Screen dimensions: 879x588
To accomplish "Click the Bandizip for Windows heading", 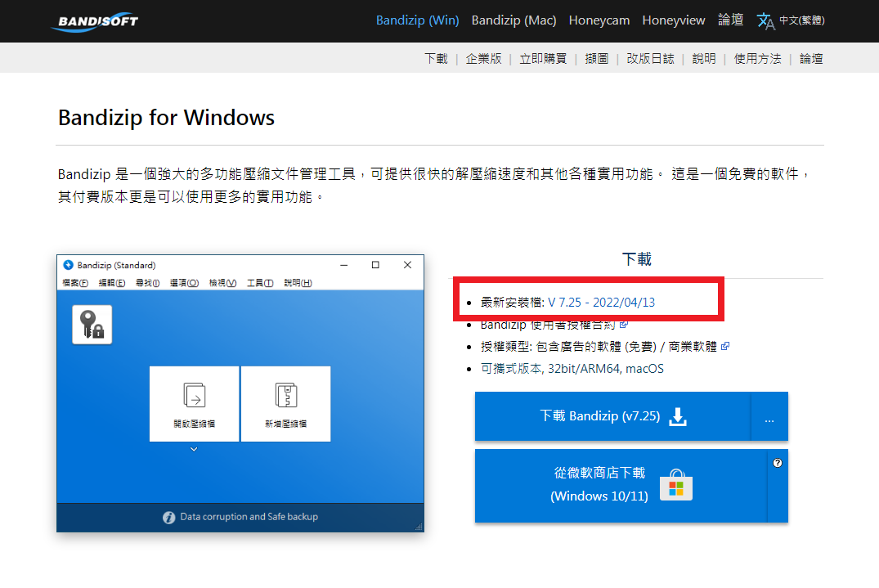I will (167, 118).
